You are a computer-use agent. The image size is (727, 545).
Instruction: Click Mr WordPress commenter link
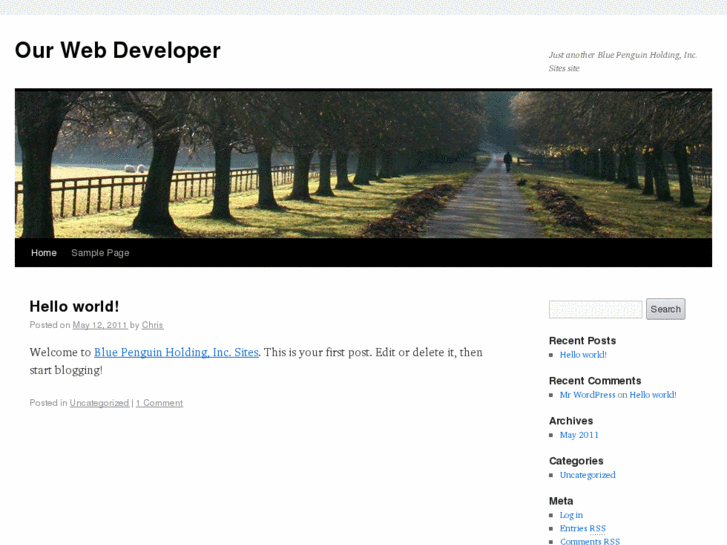click(x=587, y=395)
